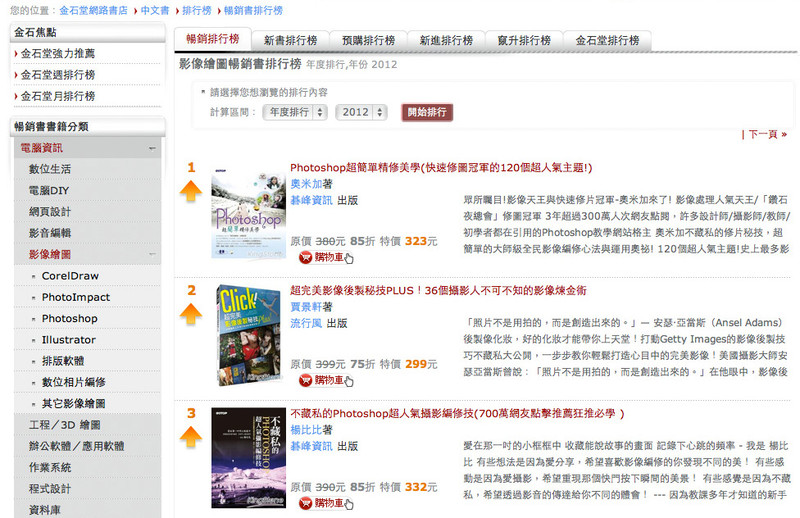
Task: Switch to the 預購排行榜 tab
Action: 368,40
